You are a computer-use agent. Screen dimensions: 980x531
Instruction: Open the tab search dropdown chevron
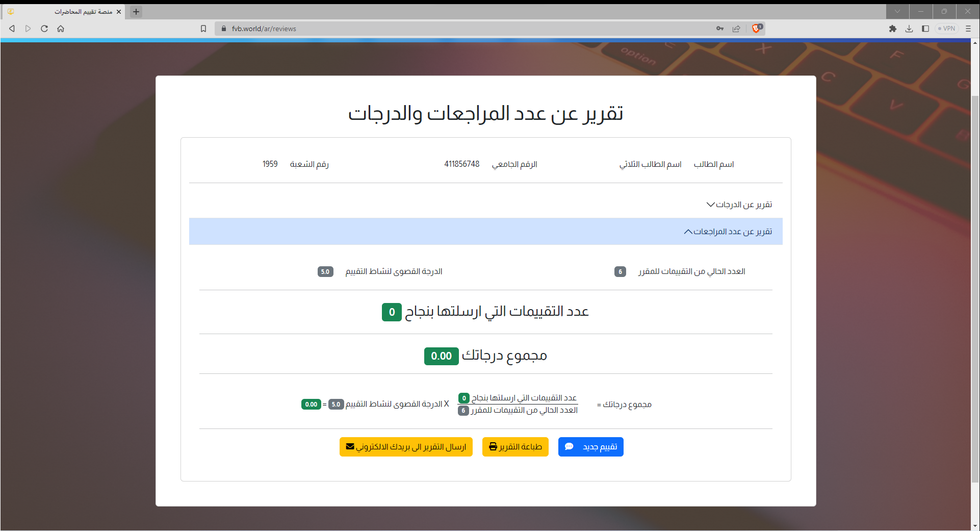(897, 11)
